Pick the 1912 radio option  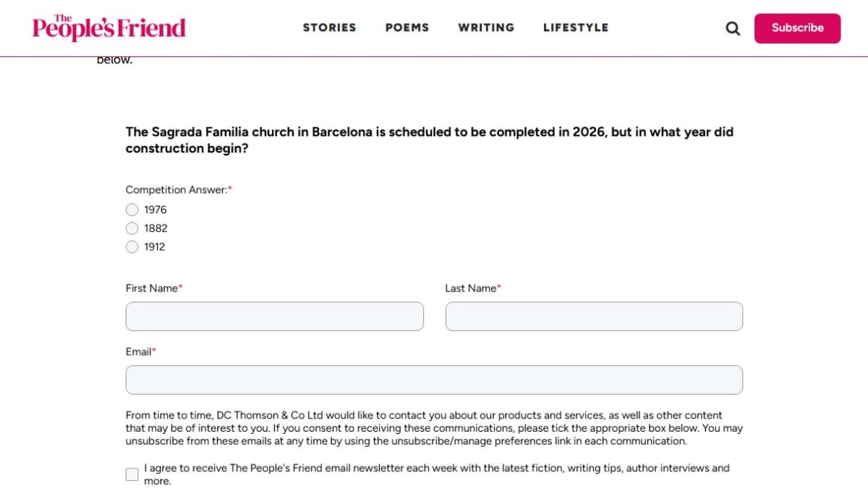click(132, 247)
